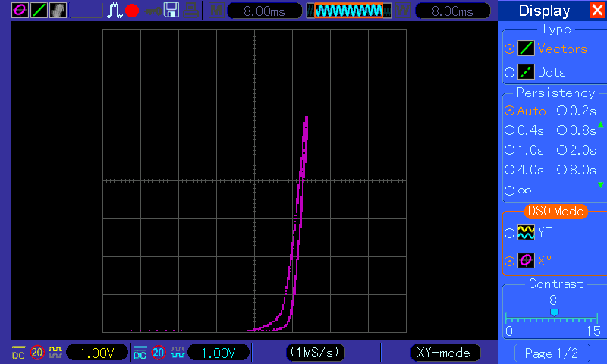Click the M main timebase icon
607x364 pixels.
click(x=215, y=11)
